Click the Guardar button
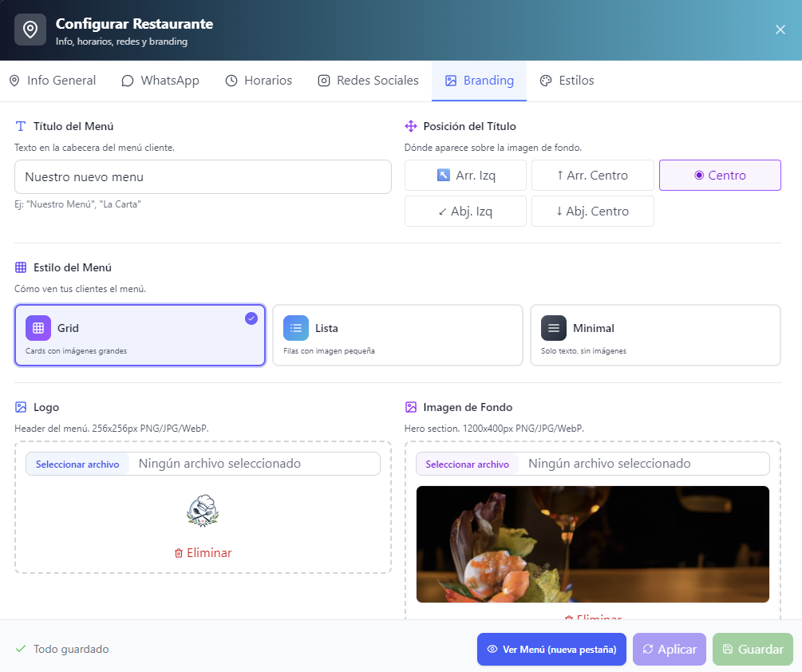Screen dimensions: 802x672 [x=753, y=649]
